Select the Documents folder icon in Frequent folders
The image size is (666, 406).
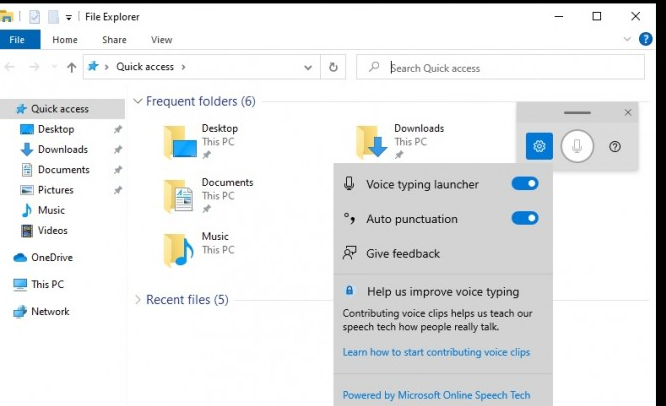pos(179,196)
